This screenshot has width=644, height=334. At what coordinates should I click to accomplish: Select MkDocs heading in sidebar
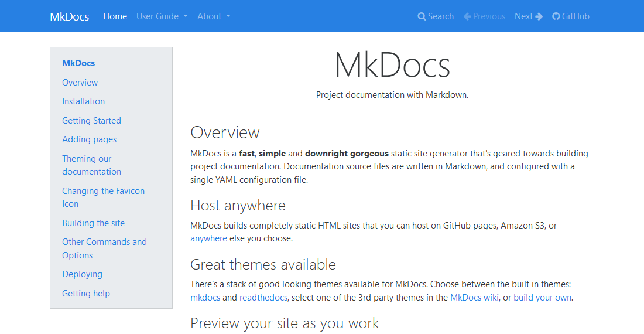tap(78, 63)
